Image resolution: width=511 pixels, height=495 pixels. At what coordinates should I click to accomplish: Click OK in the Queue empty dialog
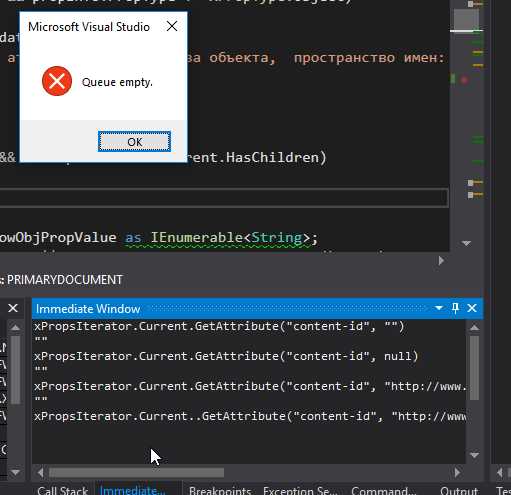[x=134, y=141]
